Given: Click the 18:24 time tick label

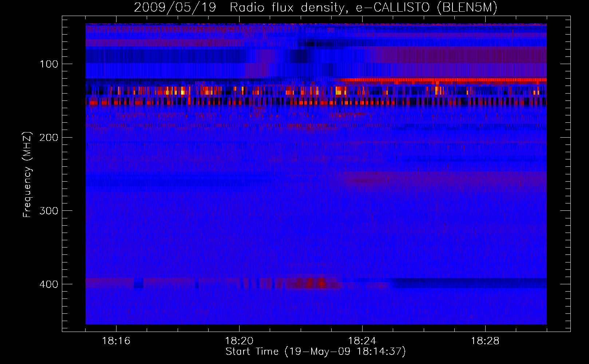Looking at the screenshot, I should pos(362,341).
